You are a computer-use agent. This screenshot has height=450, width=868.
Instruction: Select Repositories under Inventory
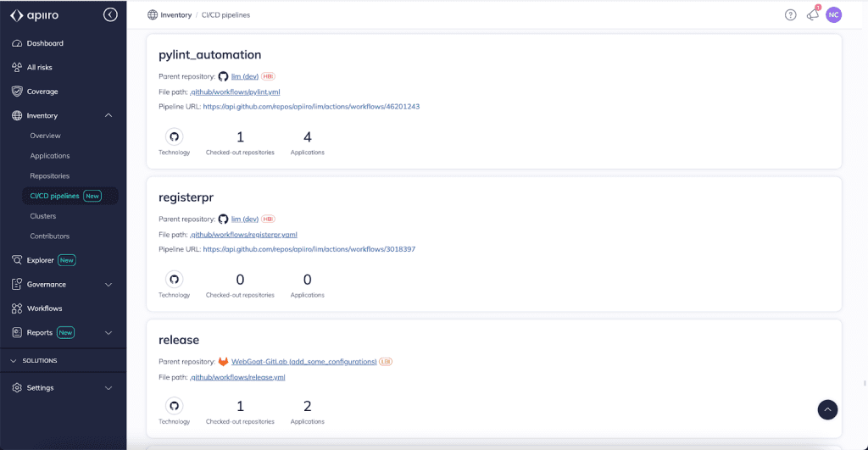click(49, 176)
